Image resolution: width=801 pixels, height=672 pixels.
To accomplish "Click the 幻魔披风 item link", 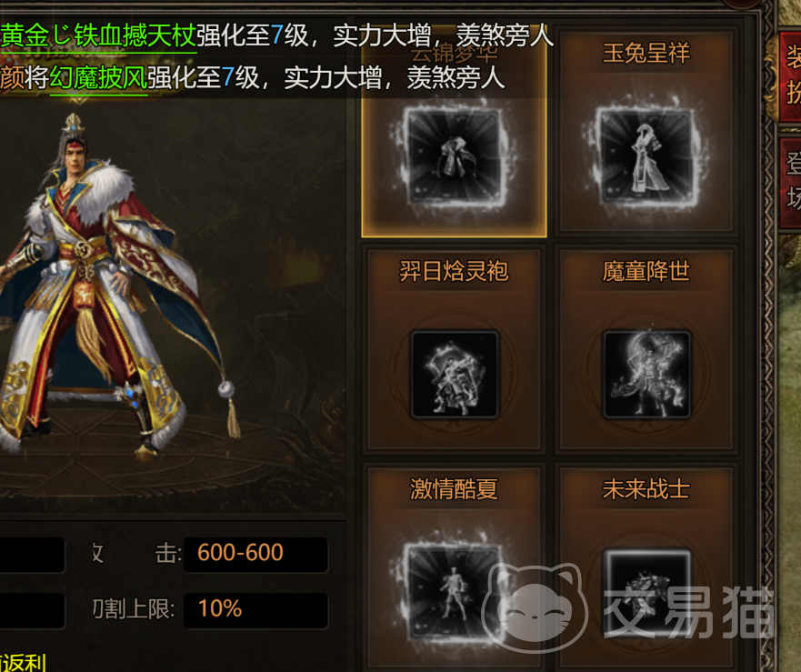I will point(98,78).
